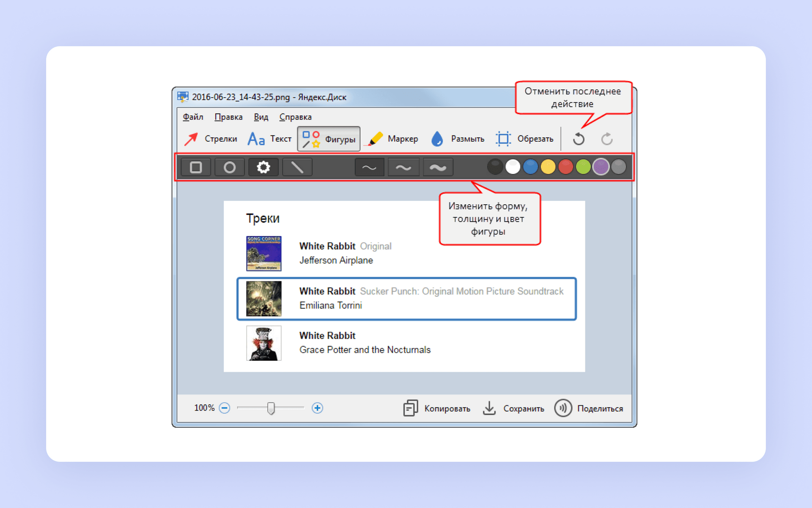Set medium line thickness
This screenshot has width=812, height=508.
point(403,167)
